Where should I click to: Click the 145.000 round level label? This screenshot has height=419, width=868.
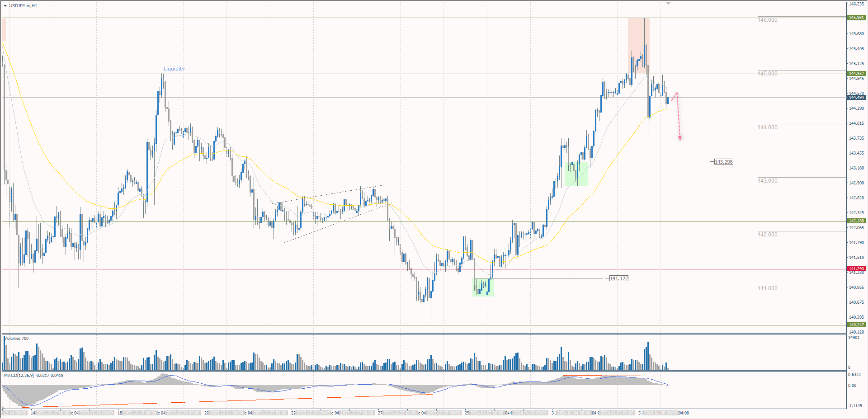[x=768, y=74]
